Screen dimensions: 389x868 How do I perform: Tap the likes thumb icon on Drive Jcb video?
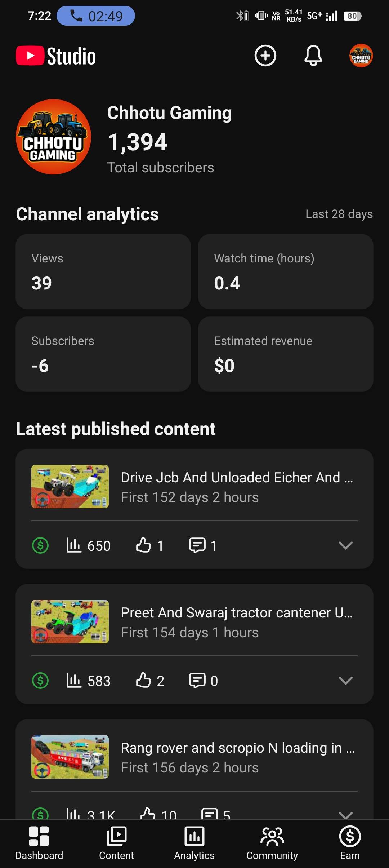pyautogui.click(x=143, y=545)
